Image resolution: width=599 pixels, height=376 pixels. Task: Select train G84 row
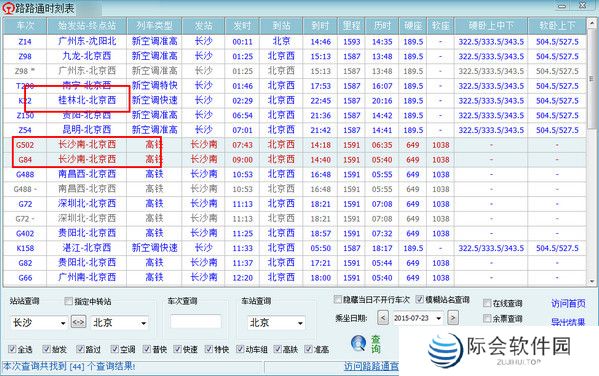[x=294, y=159]
